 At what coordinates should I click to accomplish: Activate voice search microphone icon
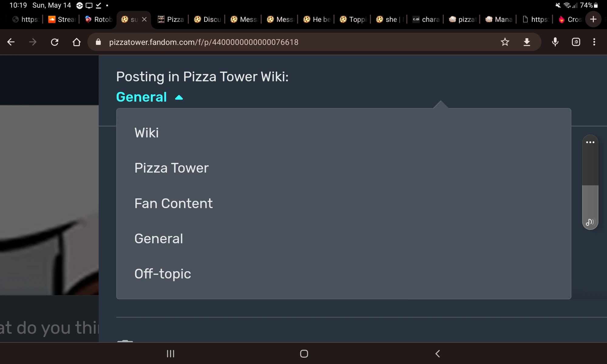[x=555, y=42]
